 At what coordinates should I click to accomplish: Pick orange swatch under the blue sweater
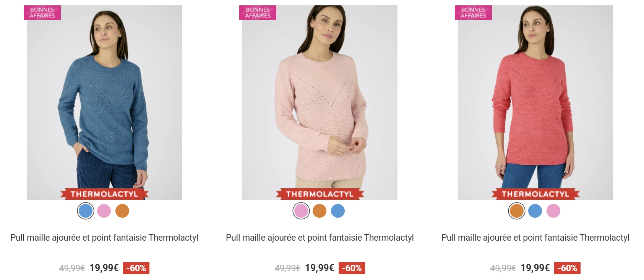coord(122,211)
